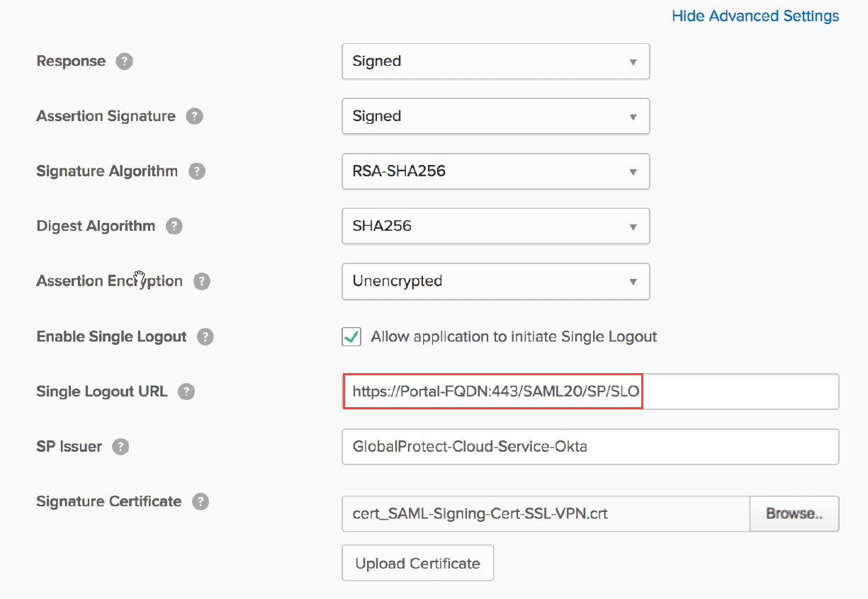
Task: Show the SP Issuer help icon tooltip
Action: (x=121, y=447)
